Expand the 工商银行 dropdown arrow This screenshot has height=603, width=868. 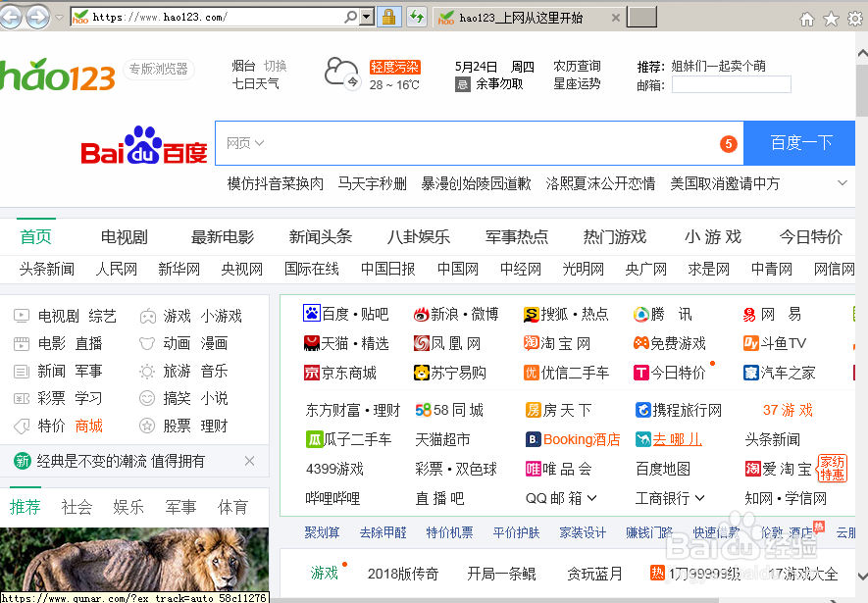click(x=699, y=498)
